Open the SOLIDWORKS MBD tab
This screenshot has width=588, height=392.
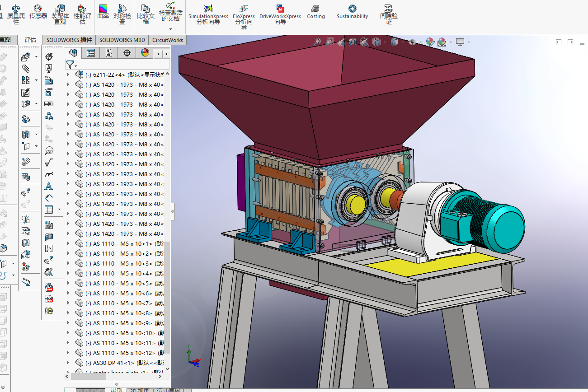[122, 40]
